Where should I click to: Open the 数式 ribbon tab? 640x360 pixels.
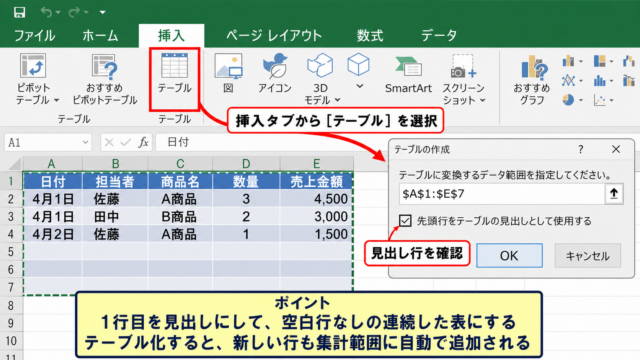[370, 36]
